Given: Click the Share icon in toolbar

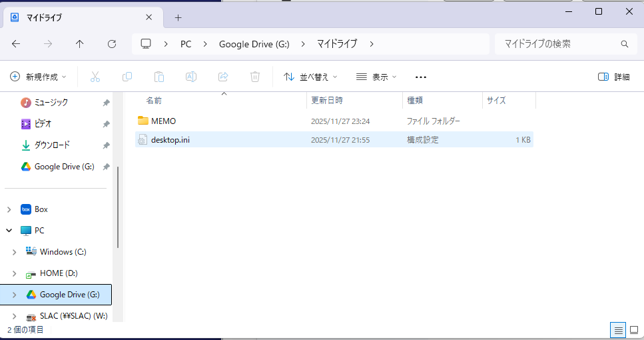Looking at the screenshot, I should [223, 77].
